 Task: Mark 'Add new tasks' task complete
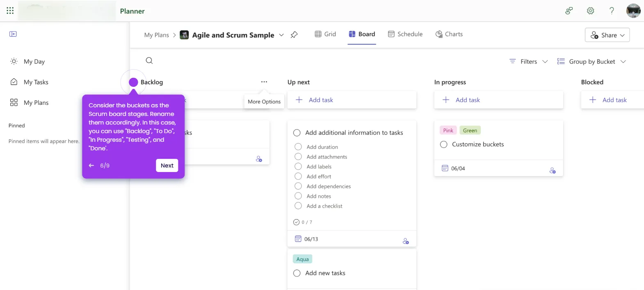297,273
